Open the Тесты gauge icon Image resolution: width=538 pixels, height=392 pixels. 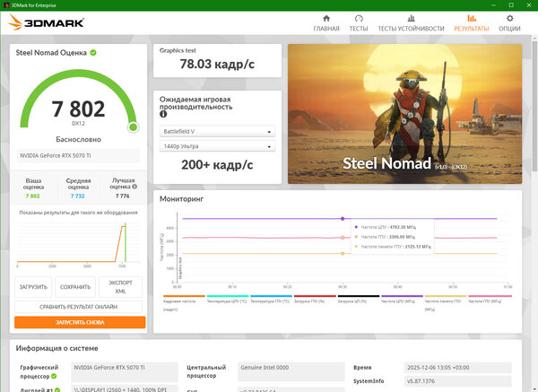coord(359,18)
